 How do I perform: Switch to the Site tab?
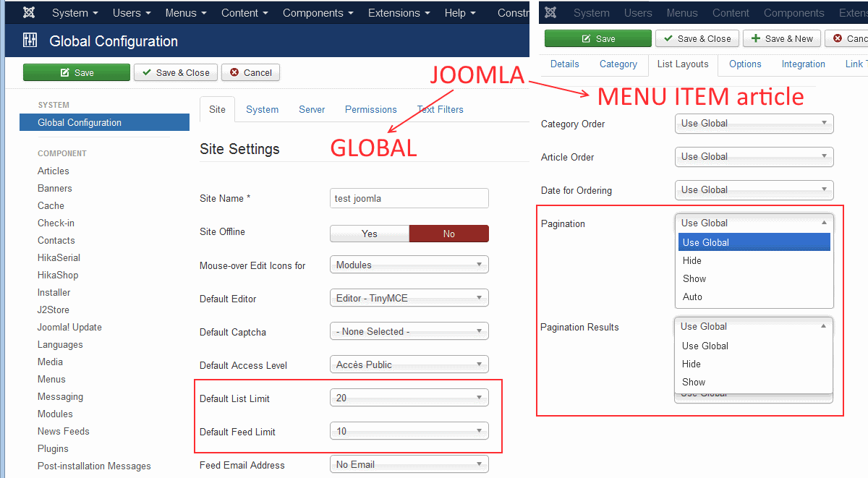[217, 109]
